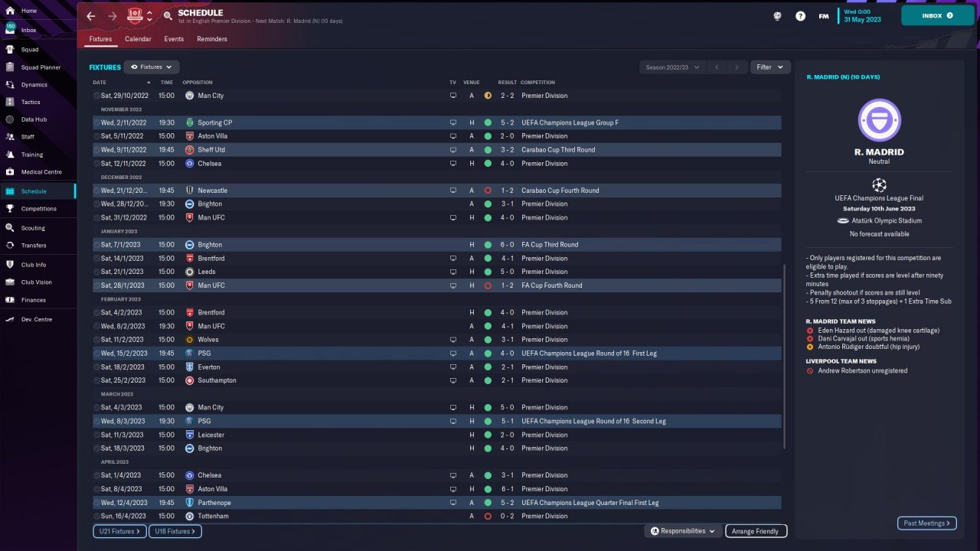Select the Wolves fixture row marker
Screen dimensions: 980x551
coord(97,340)
